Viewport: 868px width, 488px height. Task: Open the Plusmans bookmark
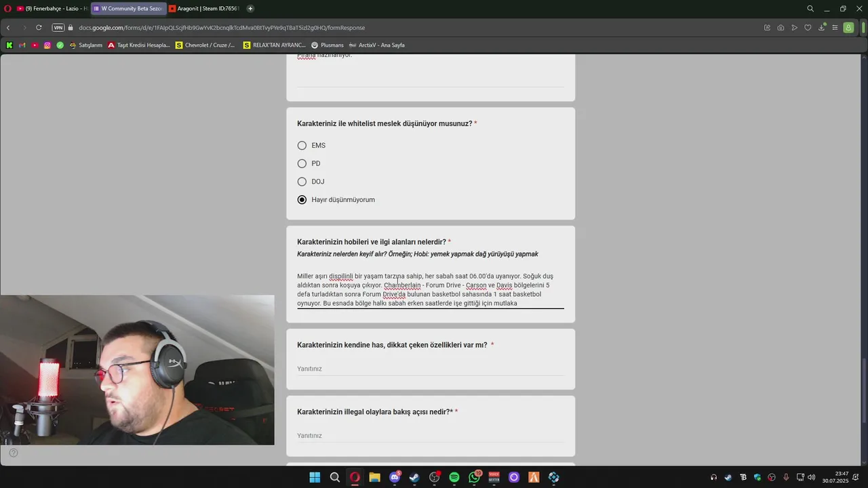(x=328, y=45)
